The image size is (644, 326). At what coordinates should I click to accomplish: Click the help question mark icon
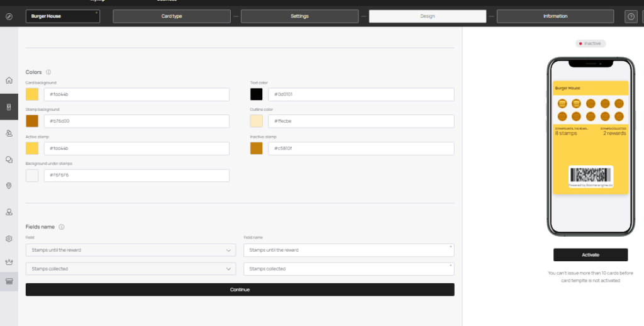[x=631, y=16]
